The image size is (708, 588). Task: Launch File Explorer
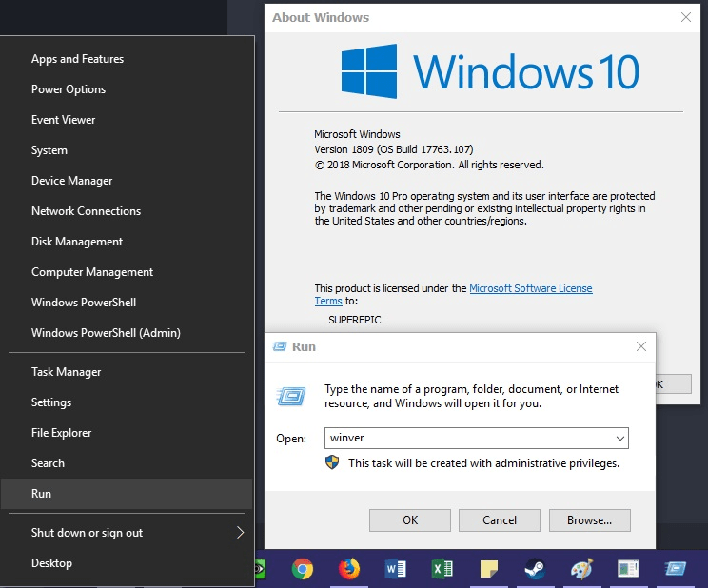tap(127, 433)
